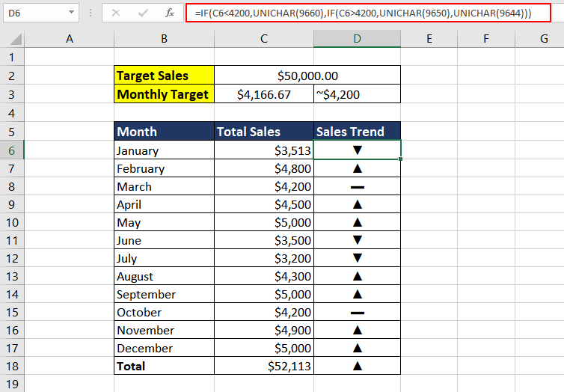
Task: Select January's down-arrow Sales Trend cell
Action: [x=357, y=150]
